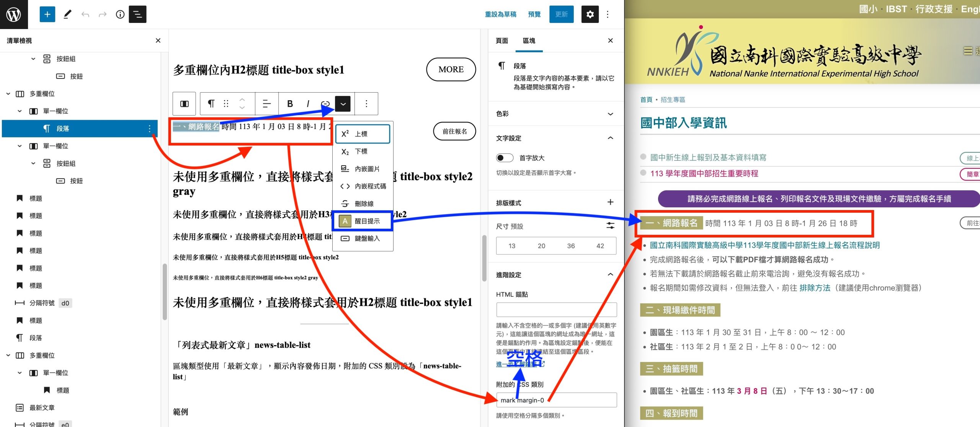Click the link icon in block toolbar

click(x=325, y=104)
